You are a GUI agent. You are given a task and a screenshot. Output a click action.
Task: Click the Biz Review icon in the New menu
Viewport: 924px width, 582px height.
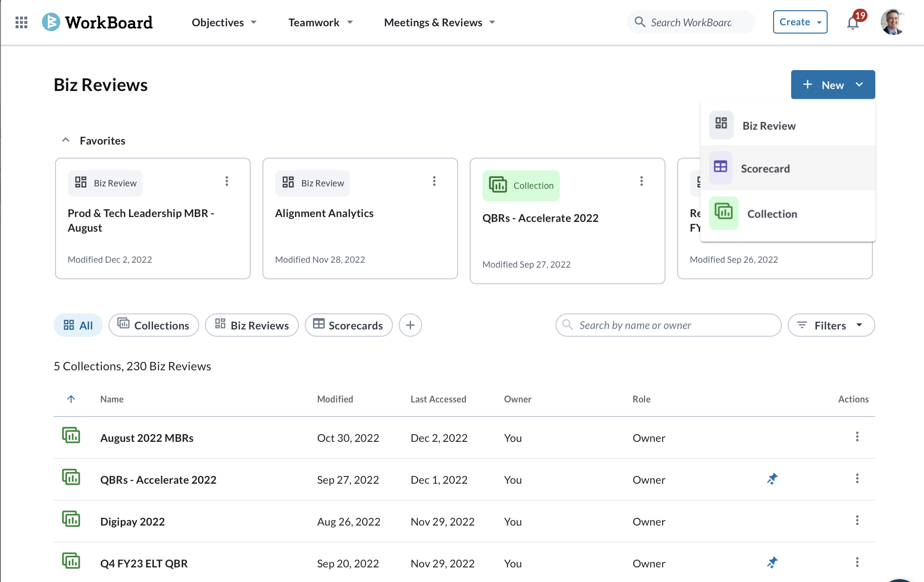tap(721, 125)
